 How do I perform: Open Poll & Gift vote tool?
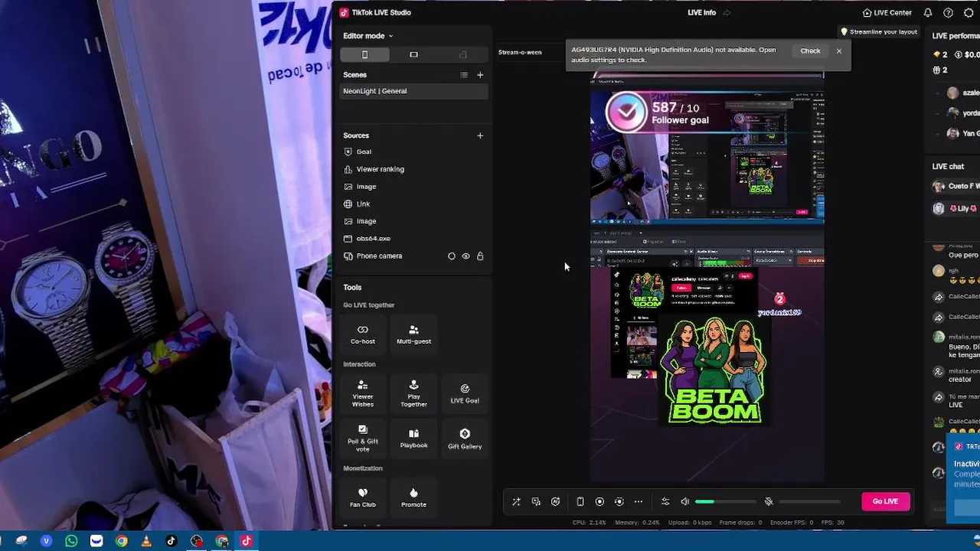click(363, 439)
